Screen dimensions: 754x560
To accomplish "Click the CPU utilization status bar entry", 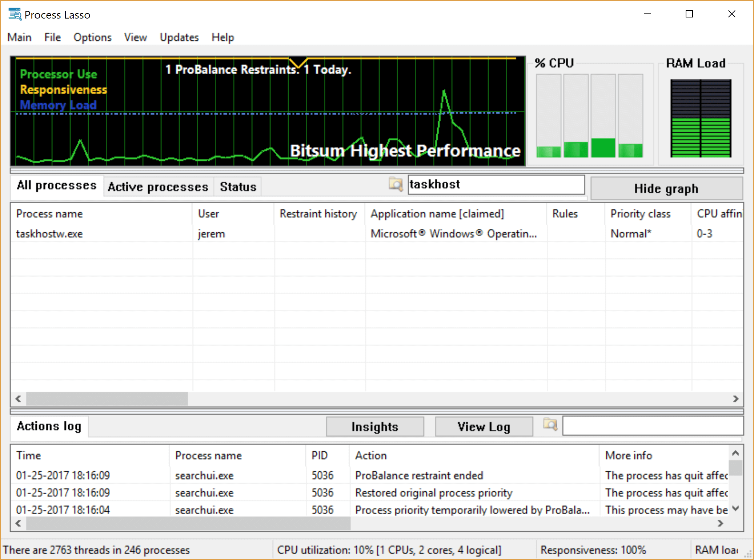I will tap(389, 550).
